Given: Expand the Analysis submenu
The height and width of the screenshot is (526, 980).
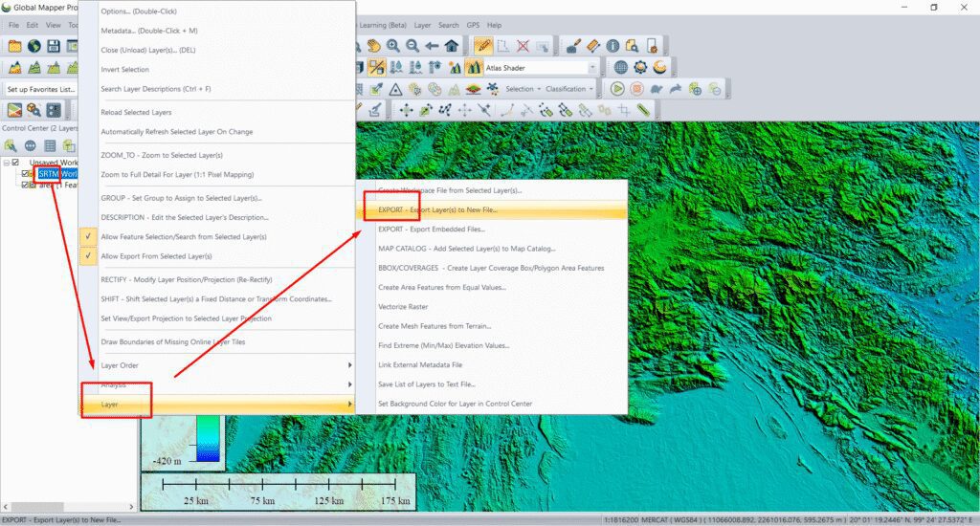Looking at the screenshot, I should pyautogui.click(x=216, y=384).
